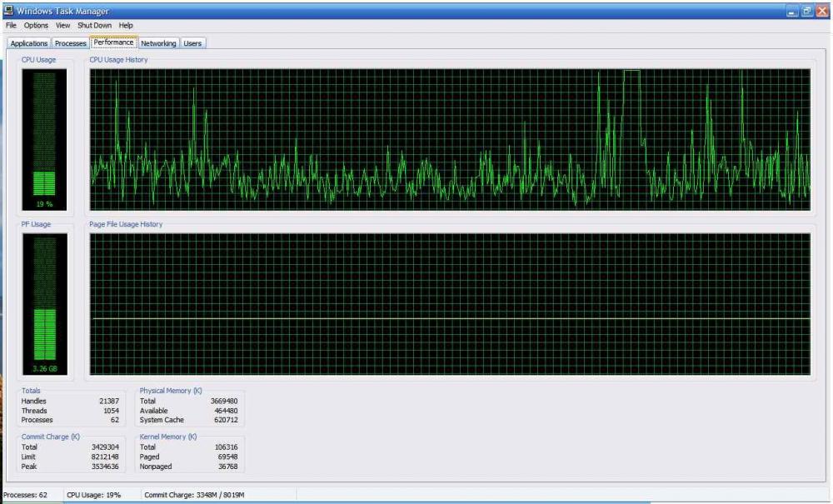Close the Windows Task Manager window
The width and height of the screenshot is (833, 504).
(x=822, y=11)
